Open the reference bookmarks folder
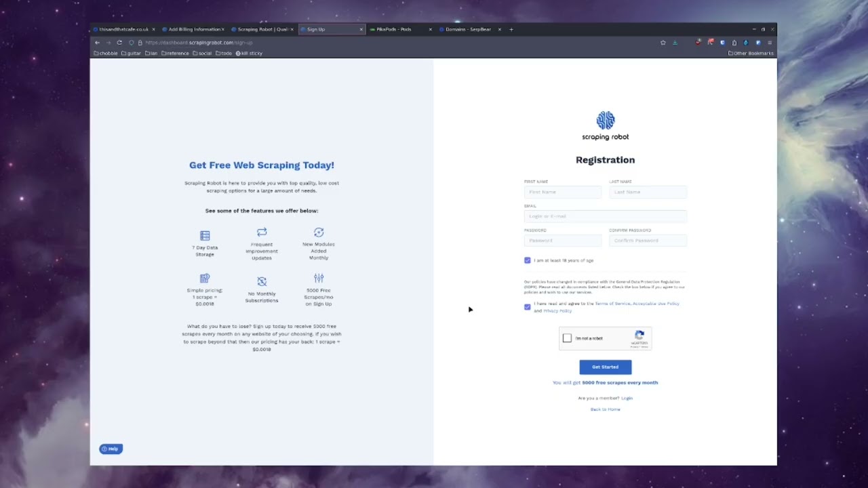The height and width of the screenshot is (488, 868). click(x=175, y=53)
